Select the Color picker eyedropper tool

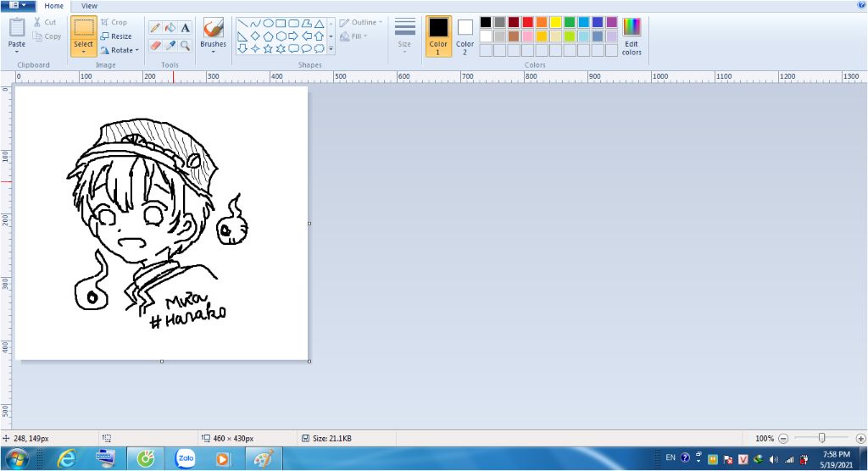[170, 46]
